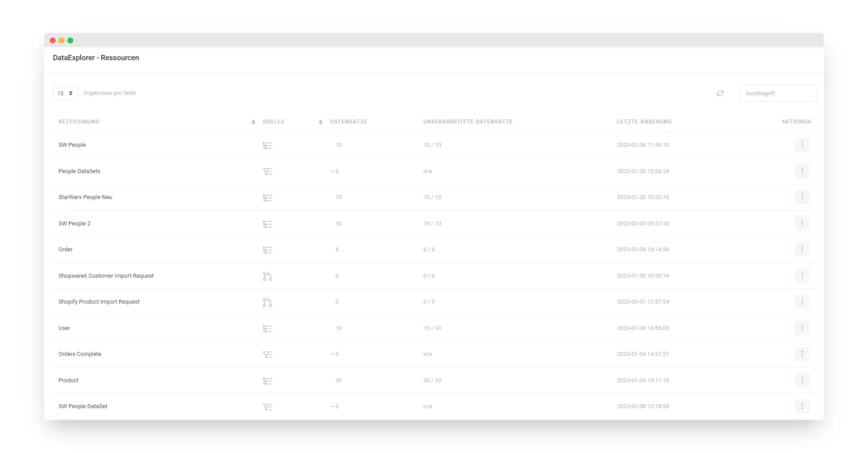Select the SW People DataSet resource name

point(83,406)
